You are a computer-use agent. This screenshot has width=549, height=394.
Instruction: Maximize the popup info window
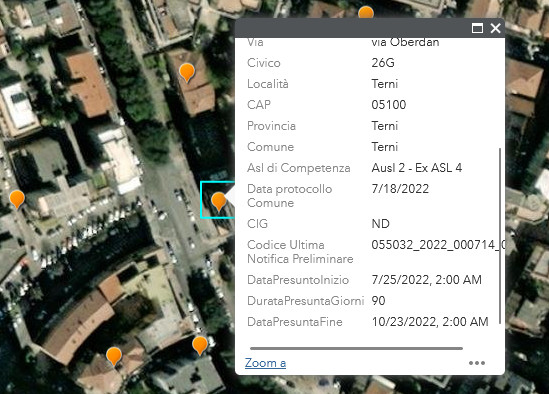point(477,28)
